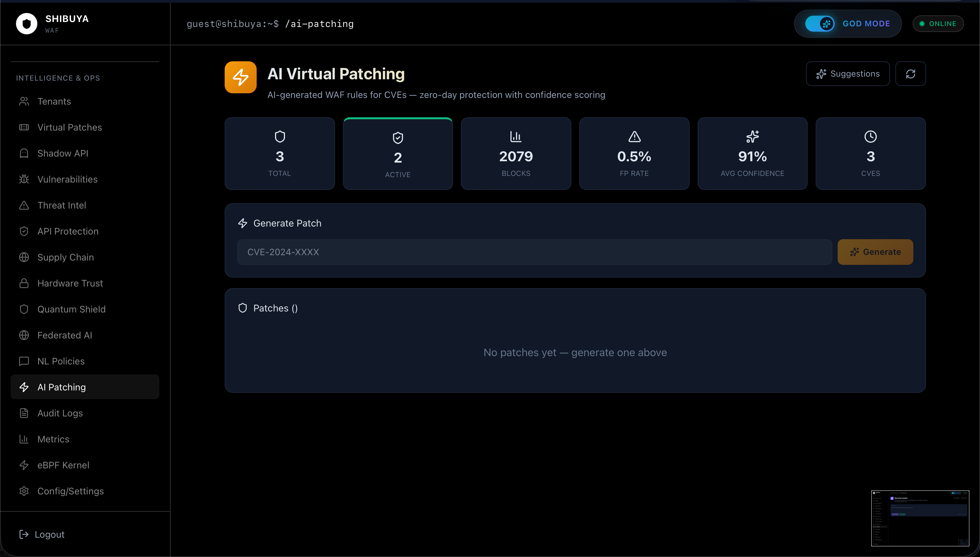Click the ONLINE status indicator

938,24
